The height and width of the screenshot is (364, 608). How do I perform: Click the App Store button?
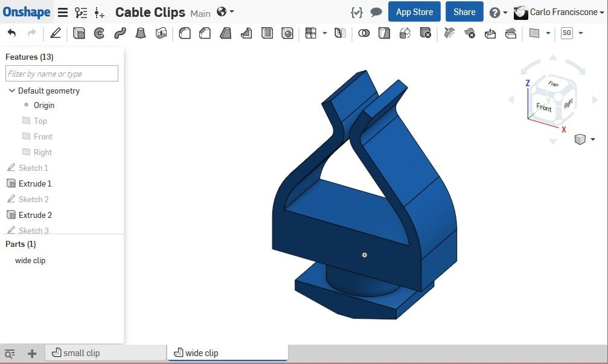coord(414,11)
